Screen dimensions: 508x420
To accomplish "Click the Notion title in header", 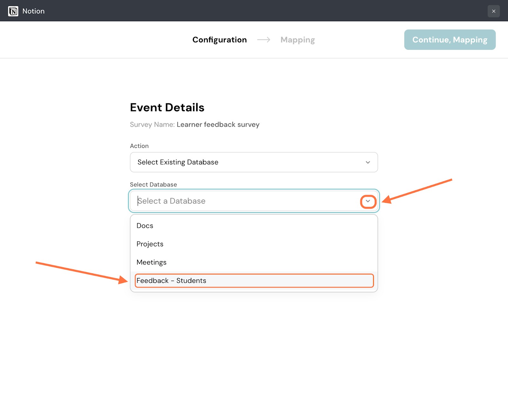I will [33, 11].
